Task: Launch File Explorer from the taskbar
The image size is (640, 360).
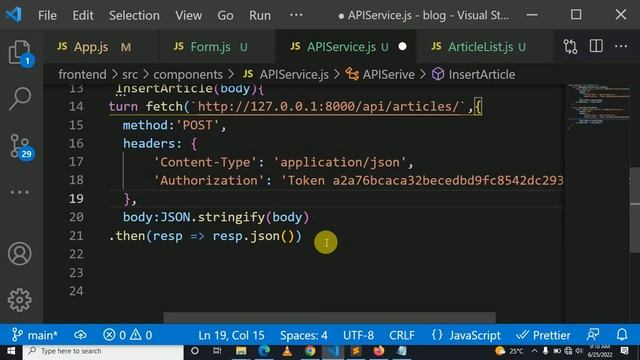Action: 241,351
